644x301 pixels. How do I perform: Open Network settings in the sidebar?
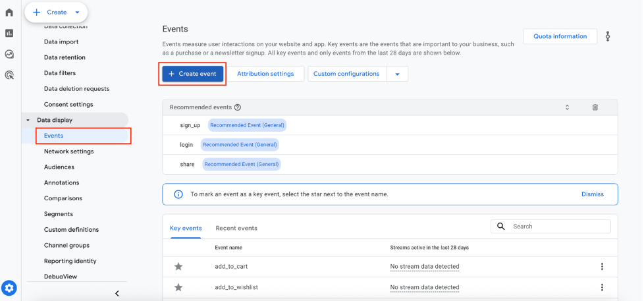[x=69, y=151]
